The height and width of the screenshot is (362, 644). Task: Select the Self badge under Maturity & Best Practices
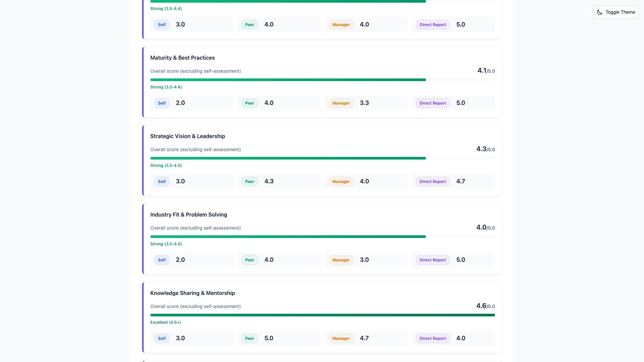pos(161,103)
